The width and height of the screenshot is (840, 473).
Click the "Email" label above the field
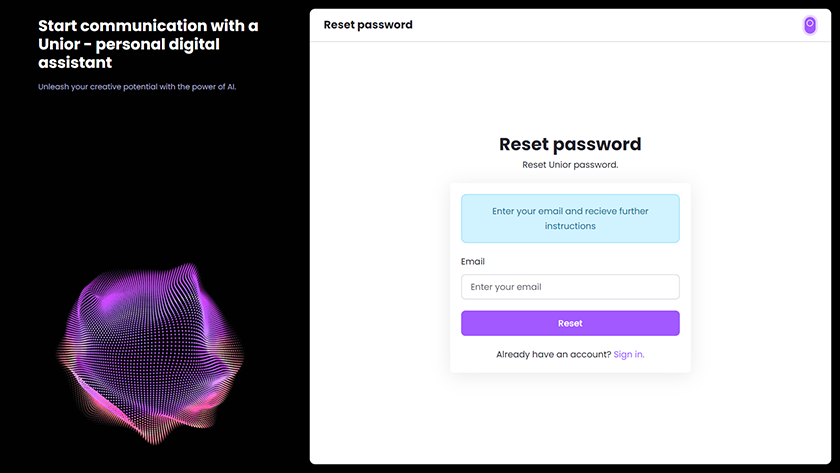coord(473,262)
